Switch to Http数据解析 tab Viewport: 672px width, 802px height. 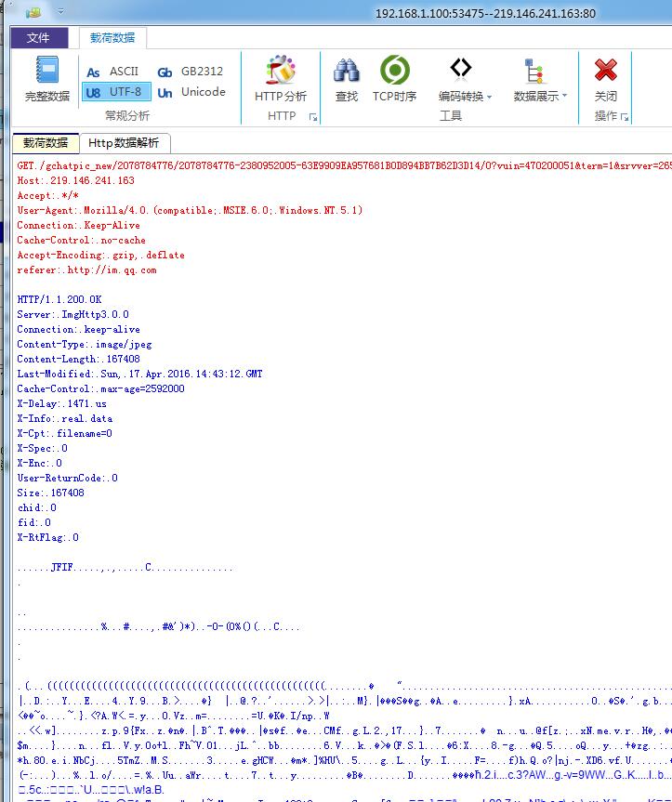coord(124,143)
